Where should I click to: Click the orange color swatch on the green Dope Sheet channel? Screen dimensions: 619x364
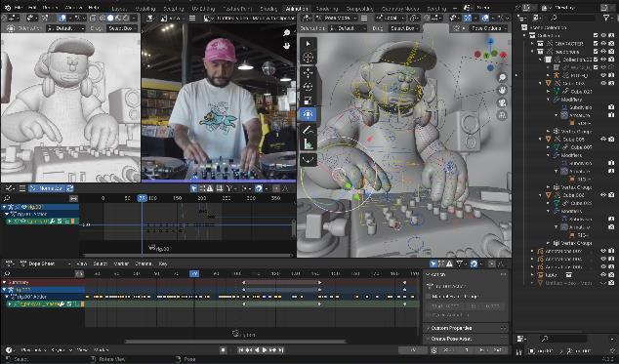(83, 304)
